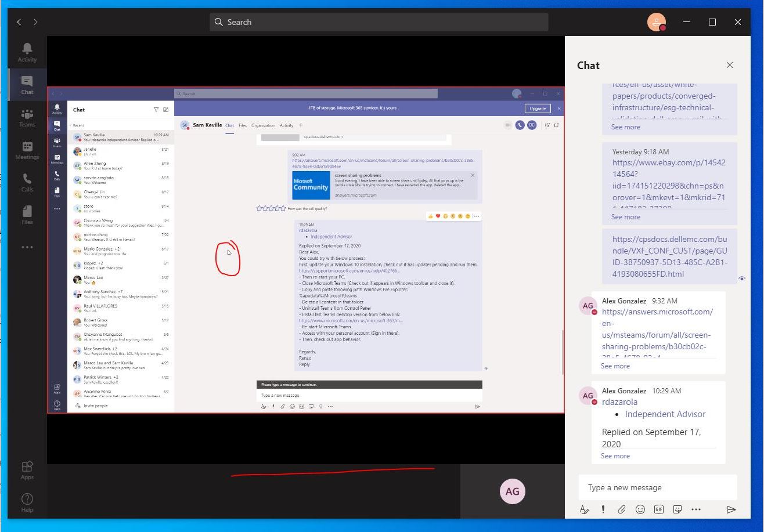Open the GIF picker
This screenshot has width=764, height=532.
(659, 509)
